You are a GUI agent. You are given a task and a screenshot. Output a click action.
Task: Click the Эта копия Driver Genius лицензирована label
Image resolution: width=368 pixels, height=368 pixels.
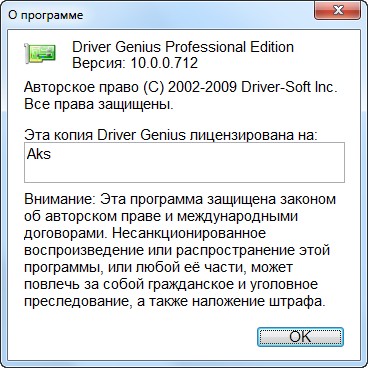point(171,135)
